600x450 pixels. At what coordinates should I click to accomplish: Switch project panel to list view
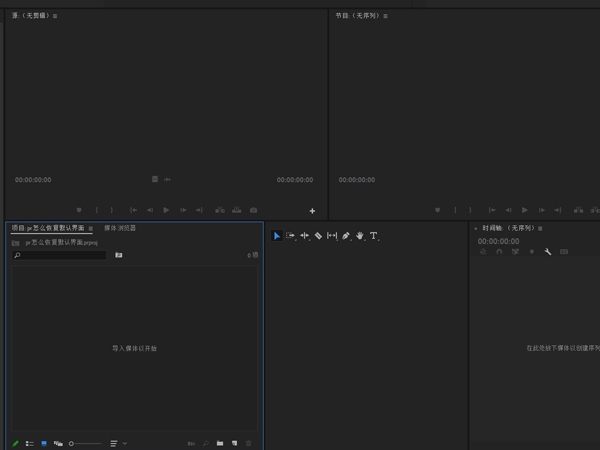pyautogui.click(x=30, y=443)
